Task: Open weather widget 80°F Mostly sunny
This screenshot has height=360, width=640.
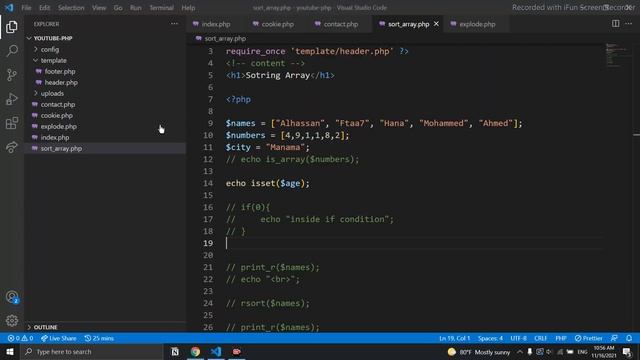Action: click(479, 352)
